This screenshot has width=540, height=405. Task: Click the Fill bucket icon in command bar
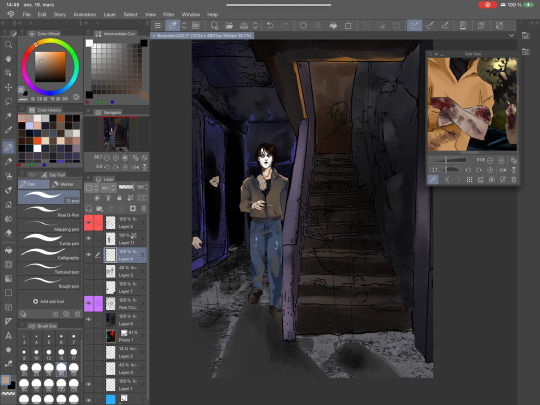click(333, 25)
